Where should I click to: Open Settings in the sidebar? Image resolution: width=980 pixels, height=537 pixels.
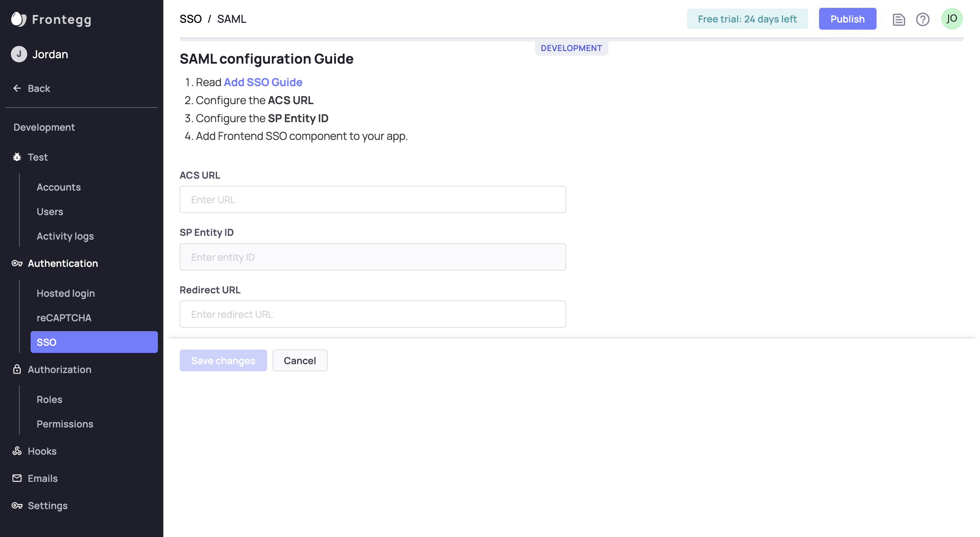(x=48, y=505)
